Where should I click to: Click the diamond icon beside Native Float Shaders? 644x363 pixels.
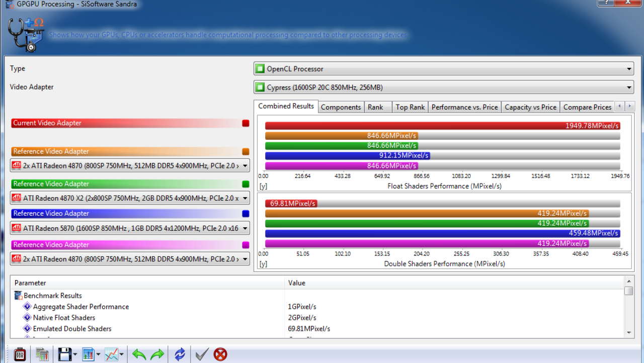coord(27,318)
